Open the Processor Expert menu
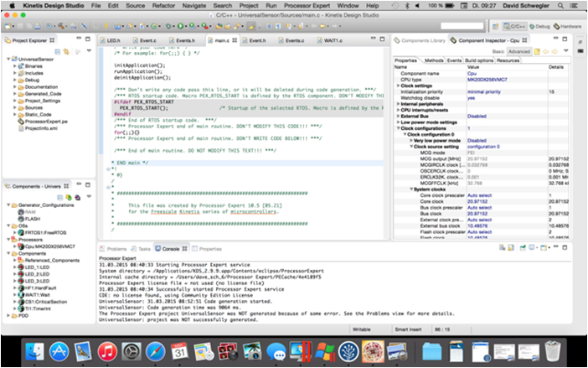 (x=307, y=6)
